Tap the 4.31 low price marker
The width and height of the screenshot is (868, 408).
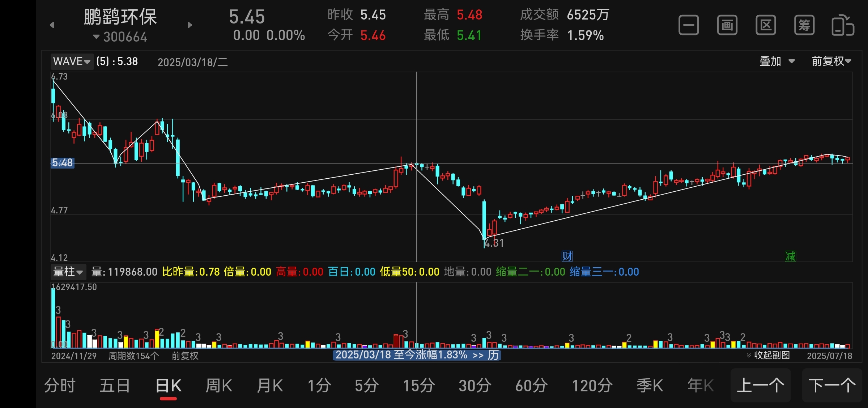point(494,243)
